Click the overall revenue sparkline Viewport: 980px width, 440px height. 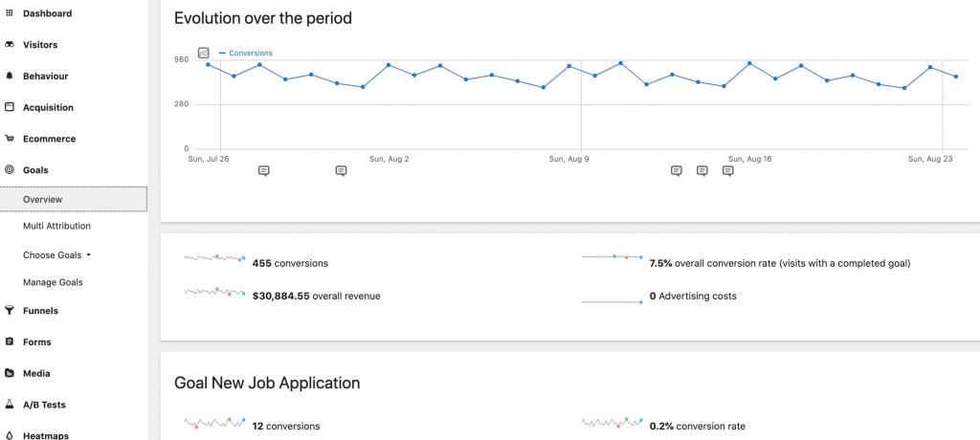(x=214, y=292)
